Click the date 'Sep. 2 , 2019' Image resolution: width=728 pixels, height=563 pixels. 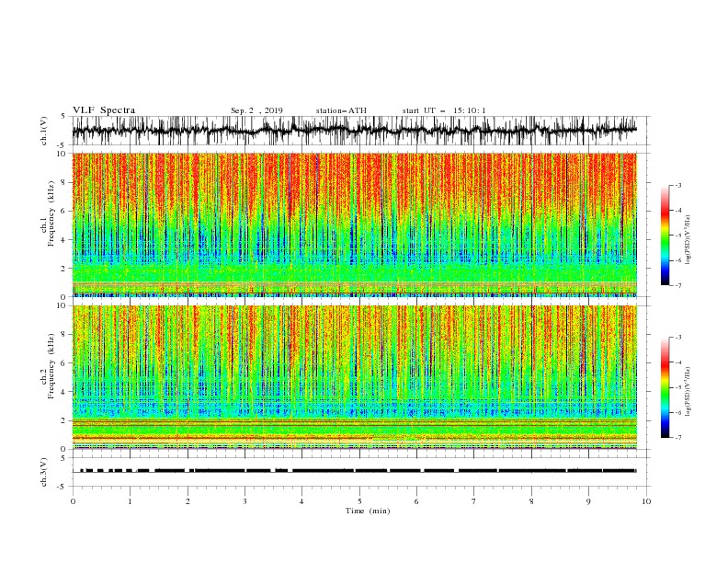pos(256,110)
